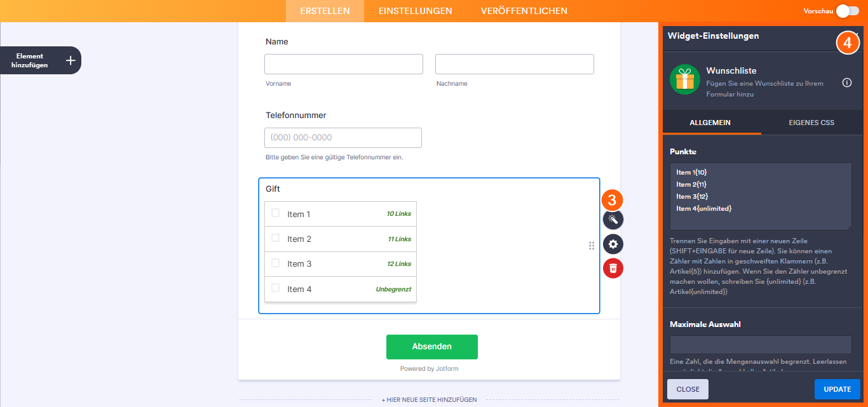Click inside the Punkte text area
This screenshot has width=868, height=407.
[x=761, y=196]
